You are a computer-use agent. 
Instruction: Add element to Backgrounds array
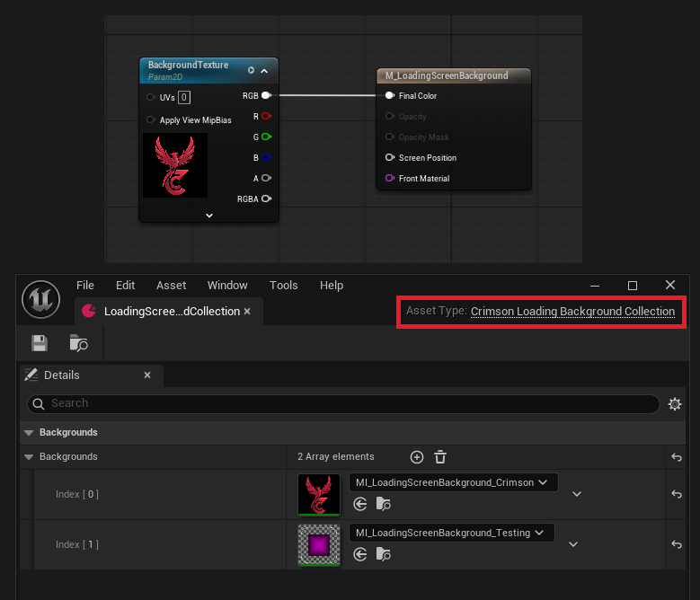pyautogui.click(x=417, y=457)
